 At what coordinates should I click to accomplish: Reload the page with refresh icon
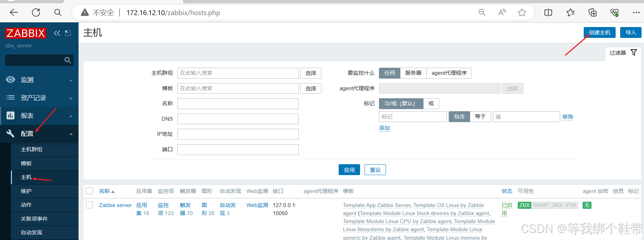[36, 13]
